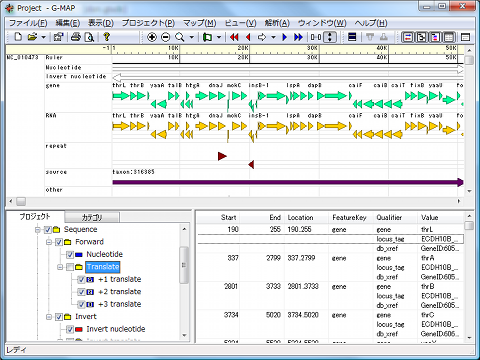This screenshot has height=360, width=480.
Task: Collapse the Forward tree node
Action: point(49,242)
